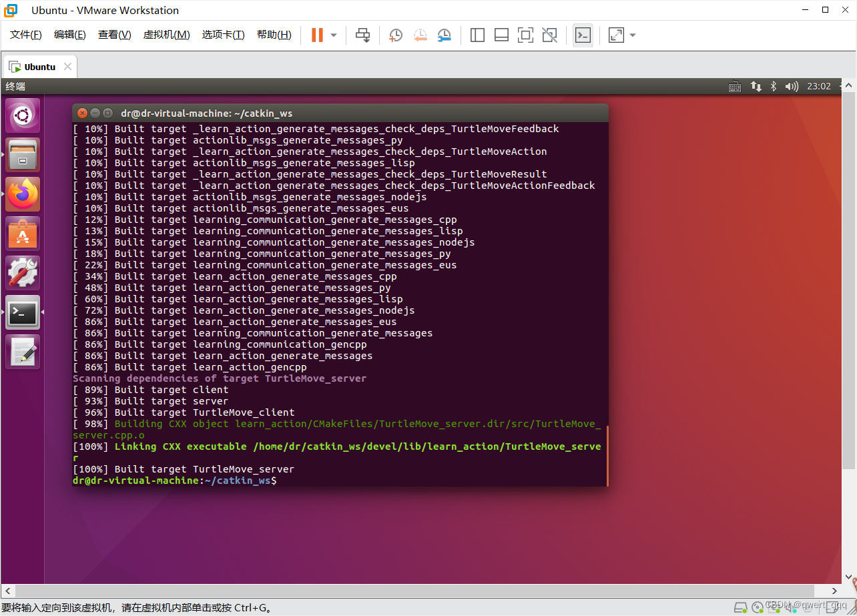Toggle the thumbnail bar layout icon

[501, 35]
